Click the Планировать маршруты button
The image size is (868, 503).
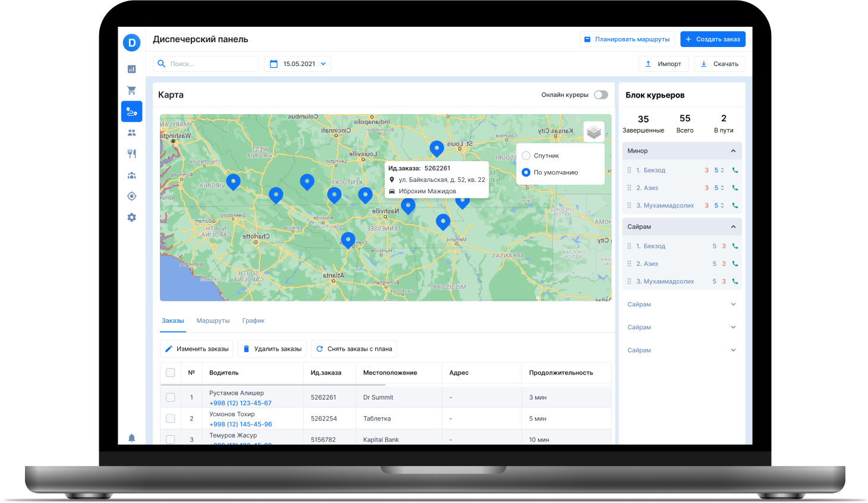627,39
